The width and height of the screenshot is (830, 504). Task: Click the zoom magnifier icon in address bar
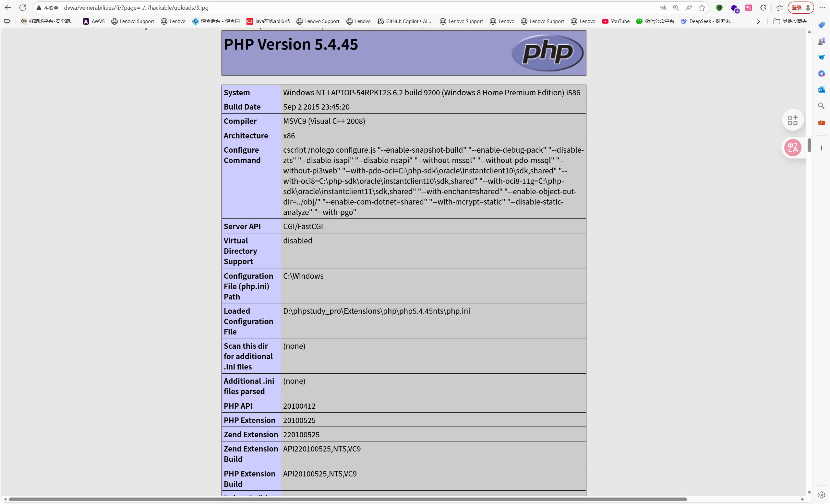tap(676, 7)
